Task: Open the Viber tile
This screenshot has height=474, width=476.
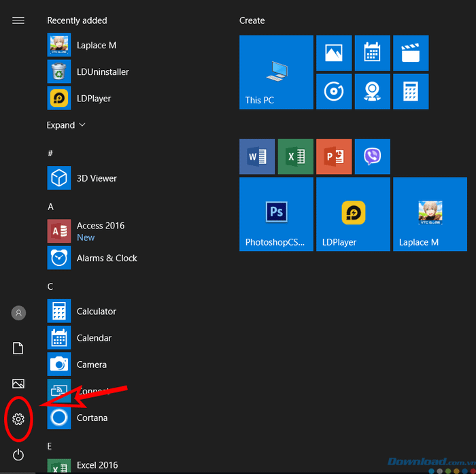Action: click(372, 156)
